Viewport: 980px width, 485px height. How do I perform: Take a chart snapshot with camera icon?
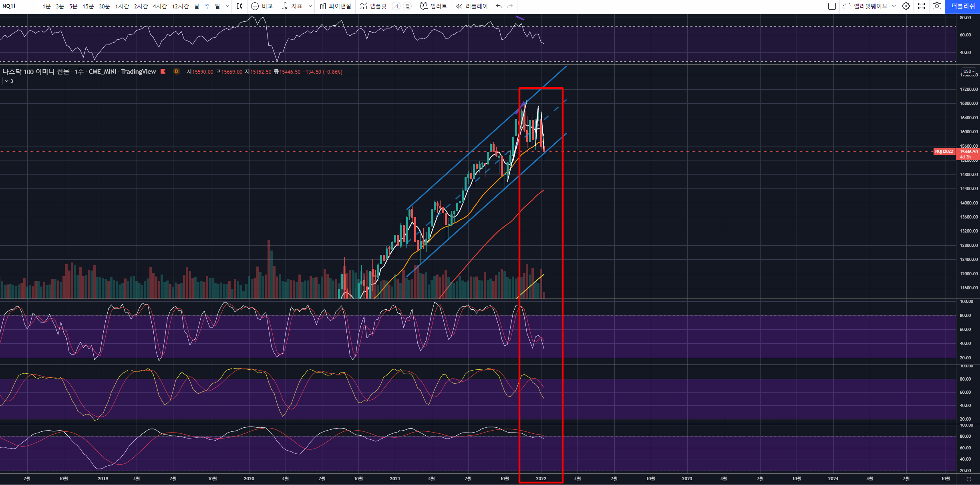pyautogui.click(x=937, y=6)
